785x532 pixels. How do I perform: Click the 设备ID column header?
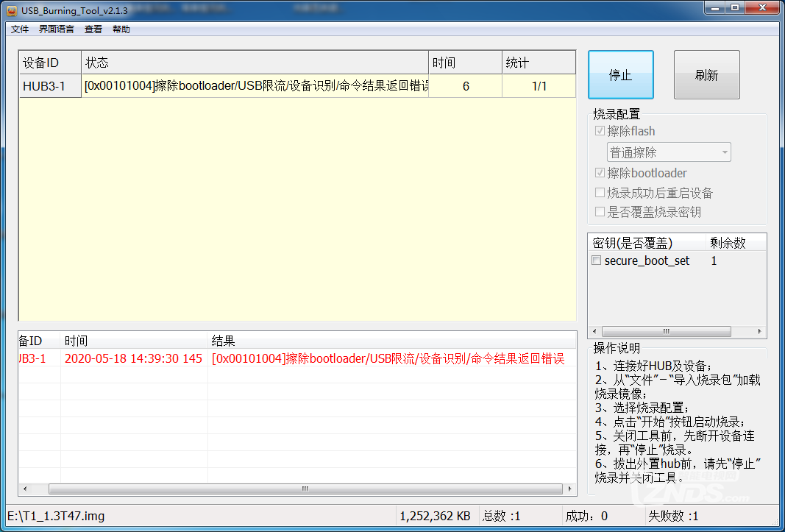click(x=50, y=63)
